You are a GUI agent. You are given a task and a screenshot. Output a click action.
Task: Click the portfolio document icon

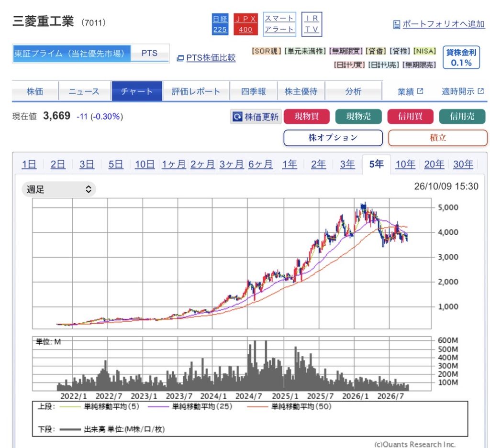click(x=396, y=24)
